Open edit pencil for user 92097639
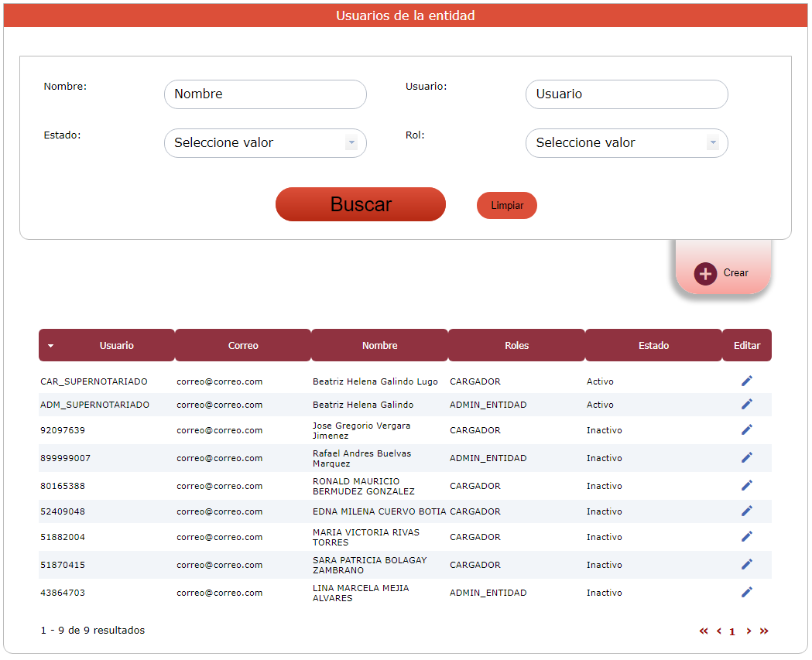 746,429
